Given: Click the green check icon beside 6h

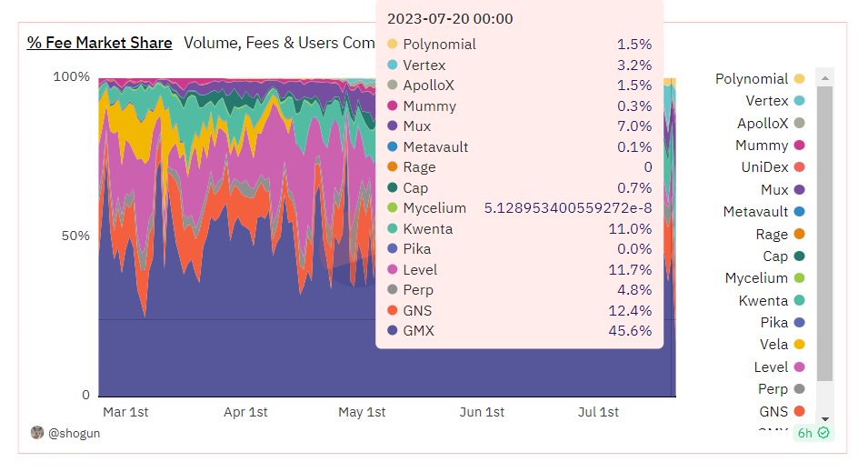Looking at the screenshot, I should click(823, 433).
